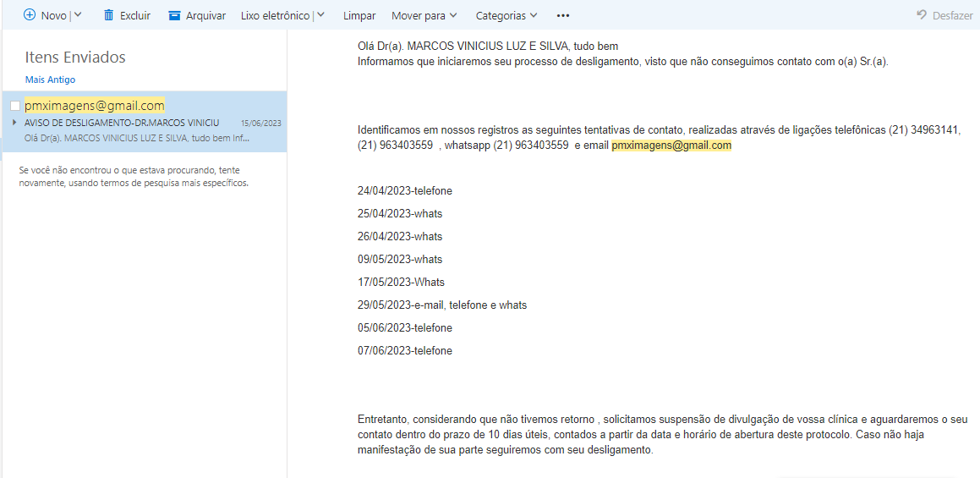Click the Desfazer undo button
Viewport: 980px width, 478px height.
tap(944, 15)
